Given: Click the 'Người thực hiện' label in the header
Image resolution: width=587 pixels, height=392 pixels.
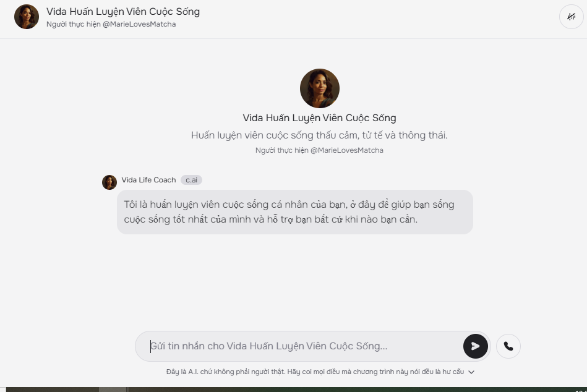Looking at the screenshot, I should pos(74,24).
